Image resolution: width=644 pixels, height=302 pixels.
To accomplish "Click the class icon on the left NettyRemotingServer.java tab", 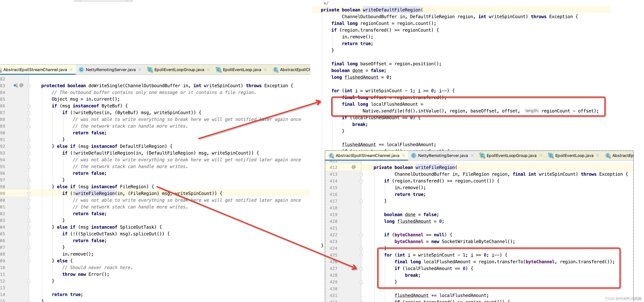I will tap(81, 70).
